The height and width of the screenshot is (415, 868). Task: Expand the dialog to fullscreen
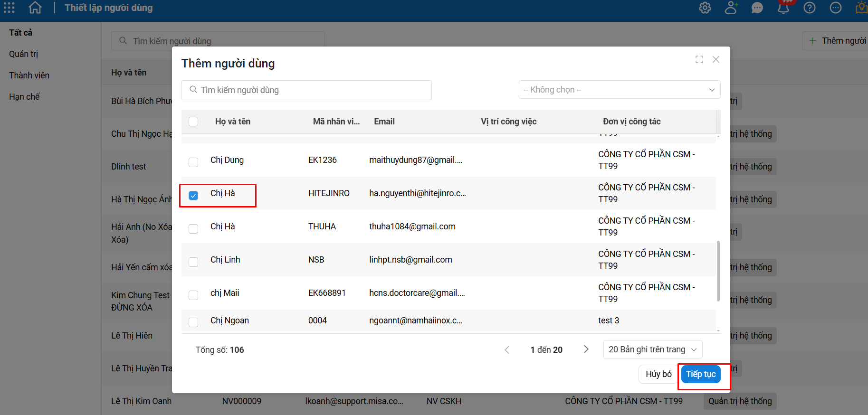tap(699, 59)
